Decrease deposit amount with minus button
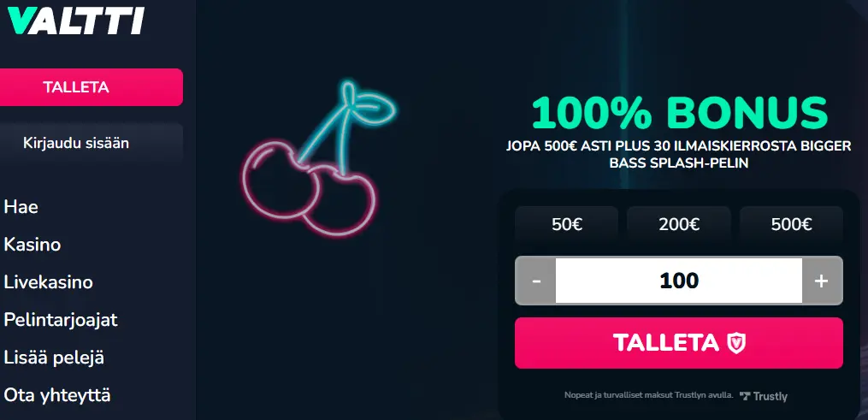Screen dimensions: 868x420 pyautogui.click(x=535, y=281)
